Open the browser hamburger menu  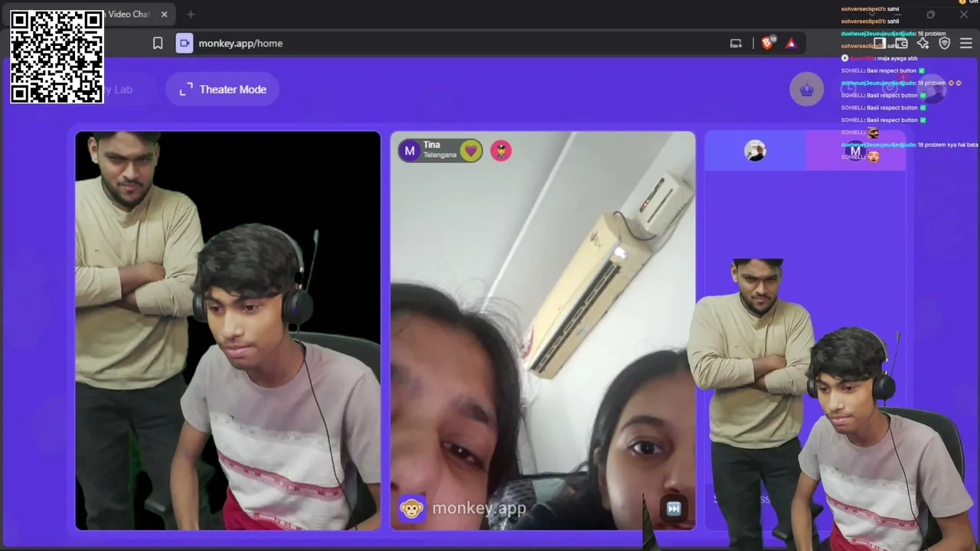(x=965, y=44)
